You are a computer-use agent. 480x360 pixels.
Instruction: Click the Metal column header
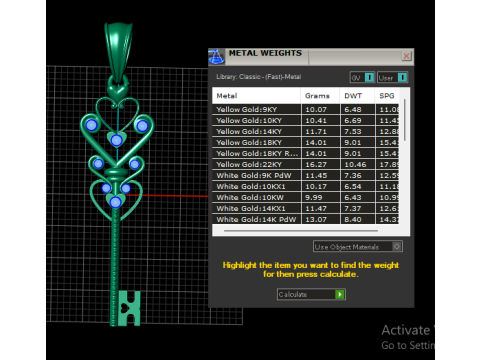[256, 96]
